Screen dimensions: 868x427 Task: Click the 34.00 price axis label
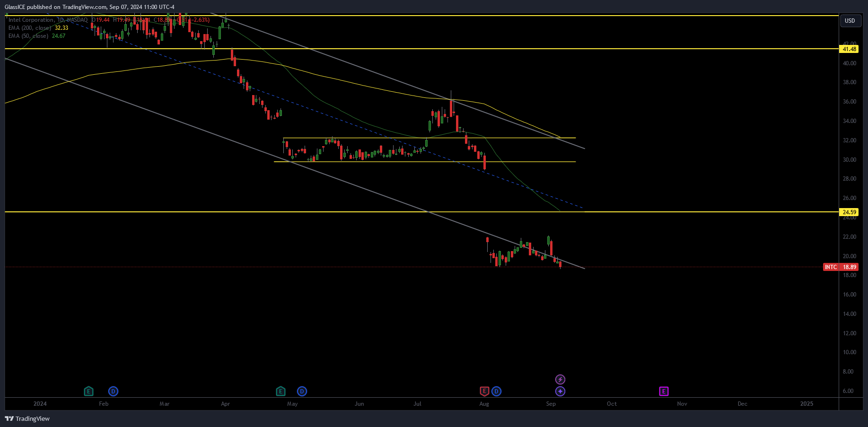850,121
